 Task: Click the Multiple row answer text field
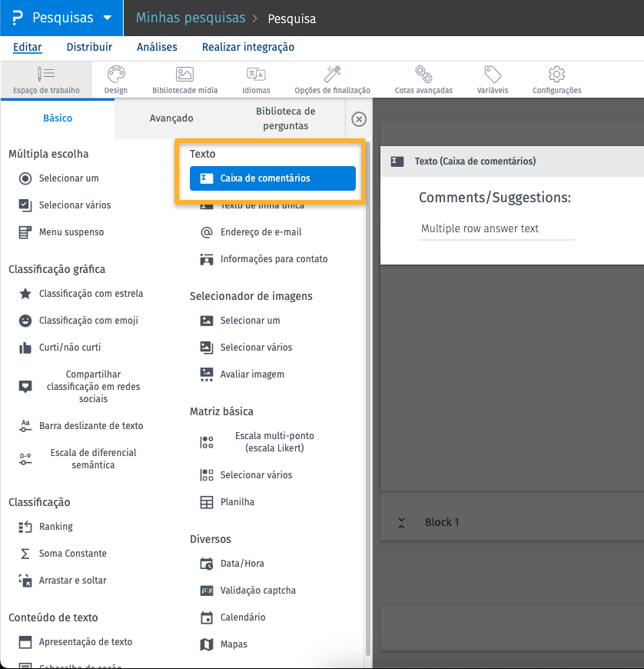[x=496, y=229]
